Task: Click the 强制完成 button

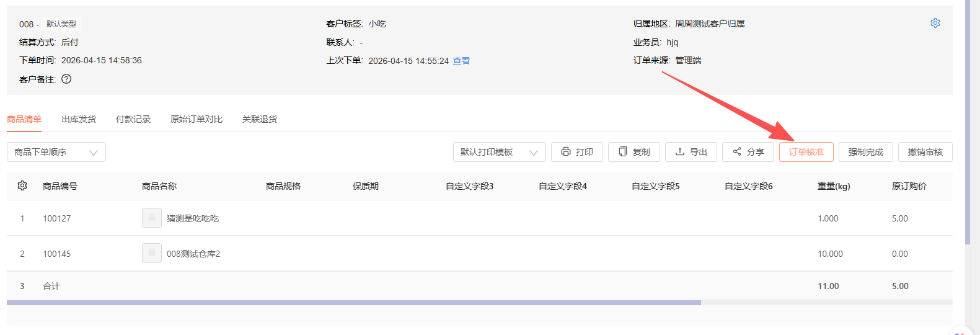Action: pyautogui.click(x=866, y=152)
